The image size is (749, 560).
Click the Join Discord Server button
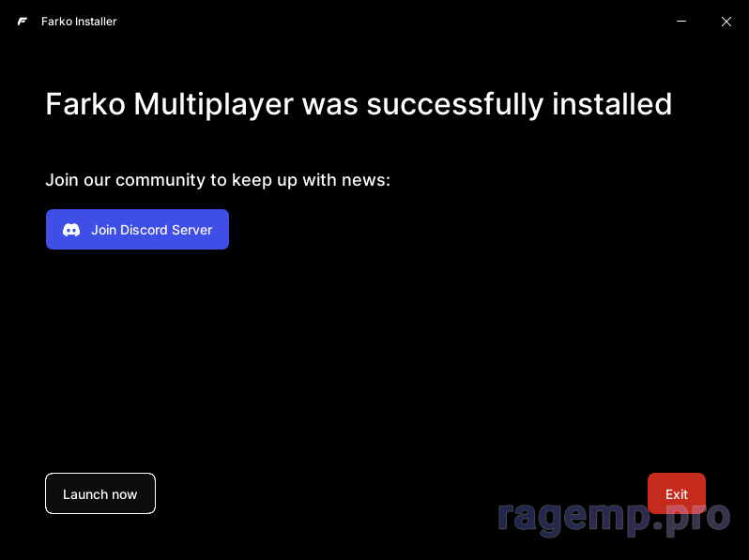[x=137, y=229]
